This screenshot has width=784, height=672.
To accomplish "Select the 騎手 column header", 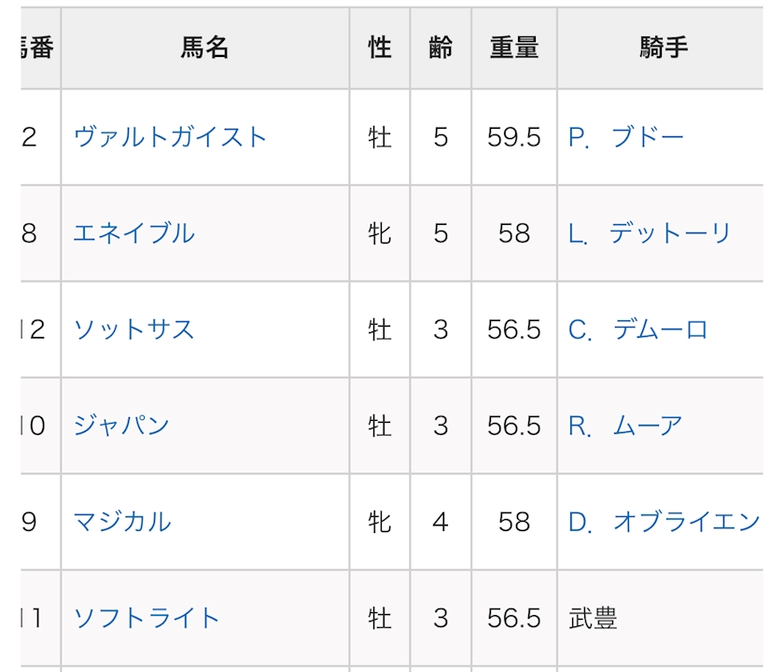I will [664, 49].
